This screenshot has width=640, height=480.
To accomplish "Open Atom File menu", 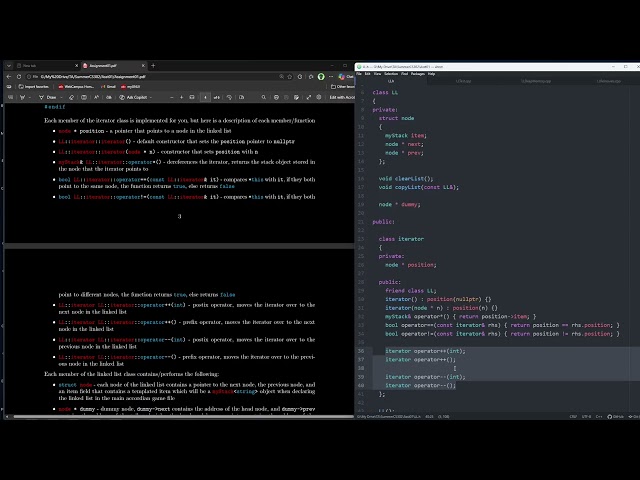I will tap(359, 74).
